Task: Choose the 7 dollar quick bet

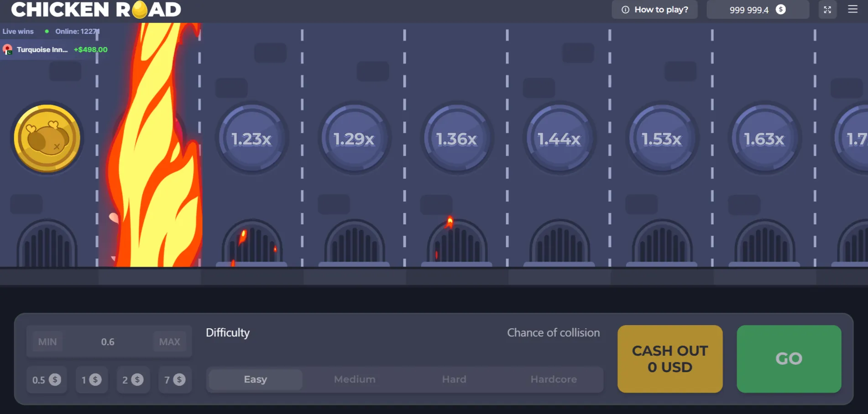Action: [x=175, y=380]
